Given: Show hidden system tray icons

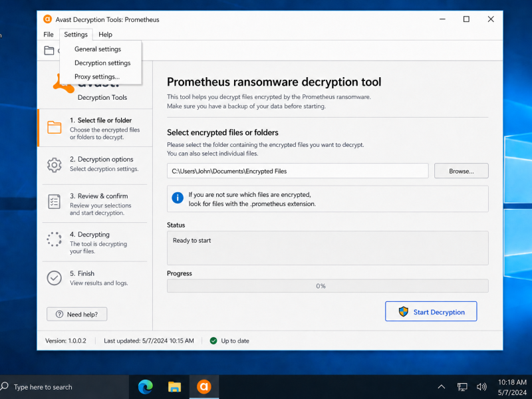Looking at the screenshot, I should [x=441, y=387].
